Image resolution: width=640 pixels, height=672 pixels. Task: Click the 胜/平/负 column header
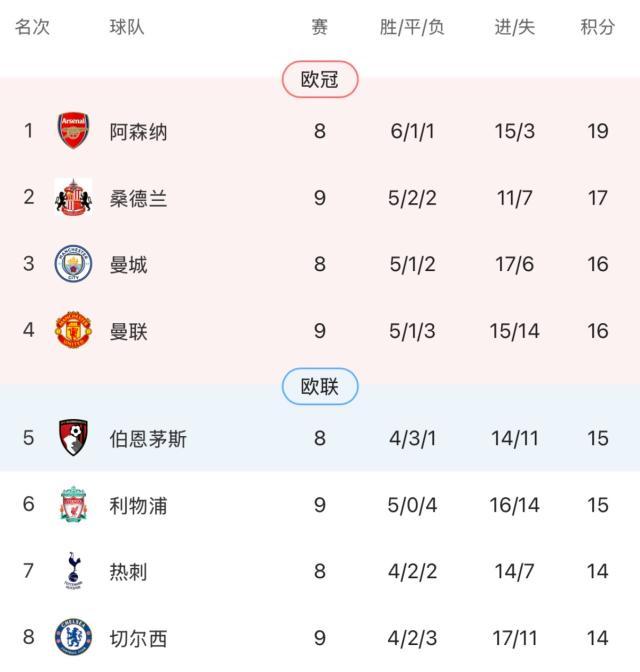pos(412,27)
